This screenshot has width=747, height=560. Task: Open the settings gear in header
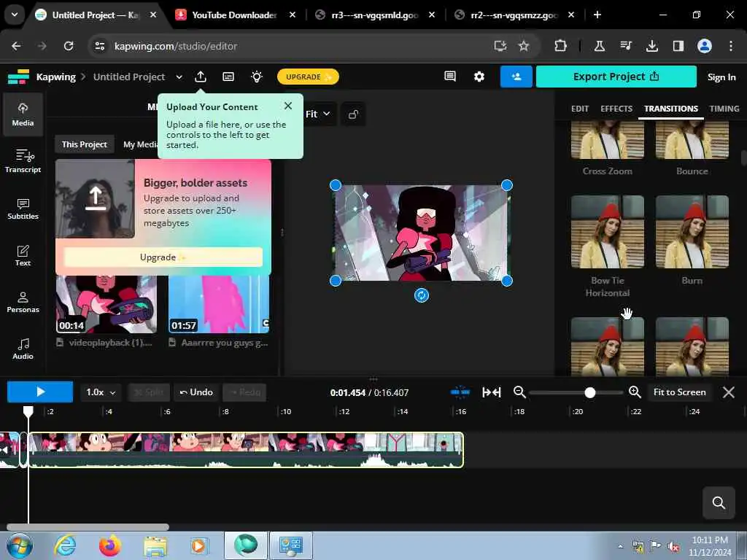479,77
